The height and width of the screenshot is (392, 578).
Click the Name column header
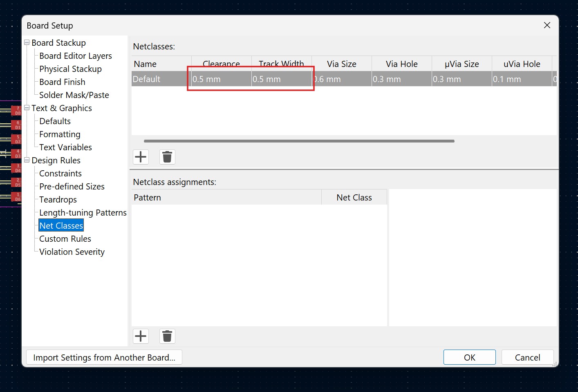click(x=161, y=64)
